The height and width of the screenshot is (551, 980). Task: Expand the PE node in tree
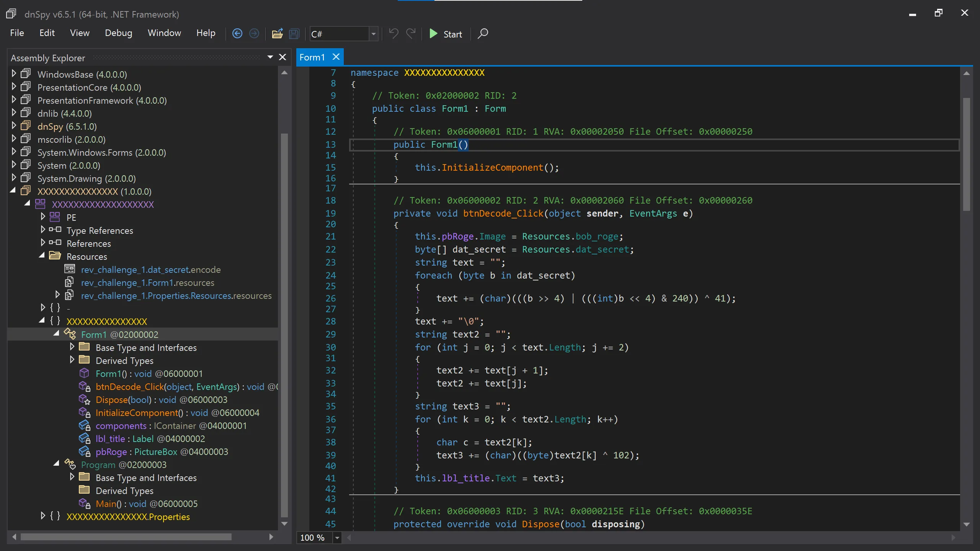point(43,217)
